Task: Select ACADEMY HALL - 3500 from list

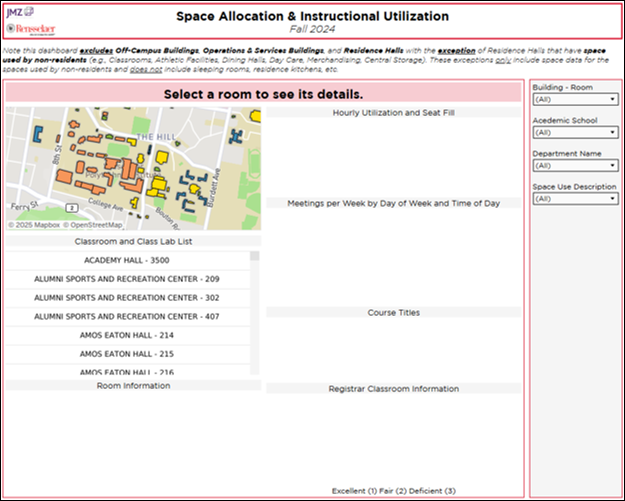Action: (x=127, y=260)
